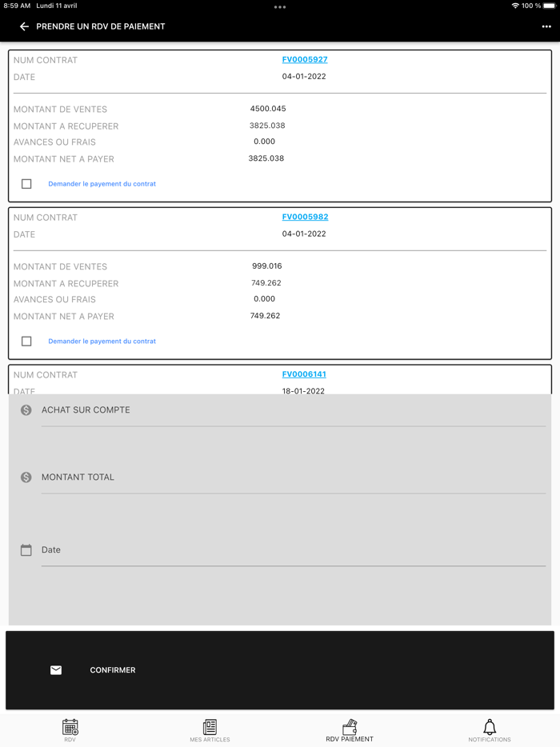Tap the Mes Articles icon

[x=210, y=727]
